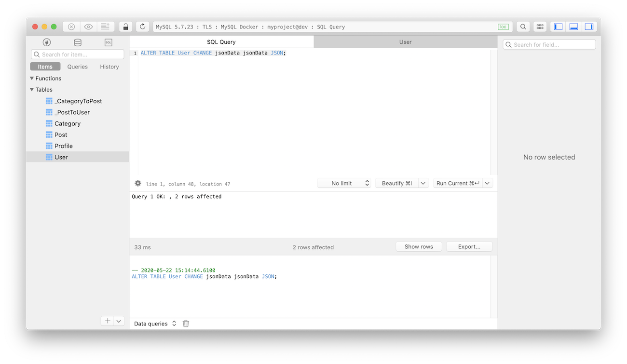627x364 pixels.
Task: Switch to the User tab
Action: click(x=405, y=42)
